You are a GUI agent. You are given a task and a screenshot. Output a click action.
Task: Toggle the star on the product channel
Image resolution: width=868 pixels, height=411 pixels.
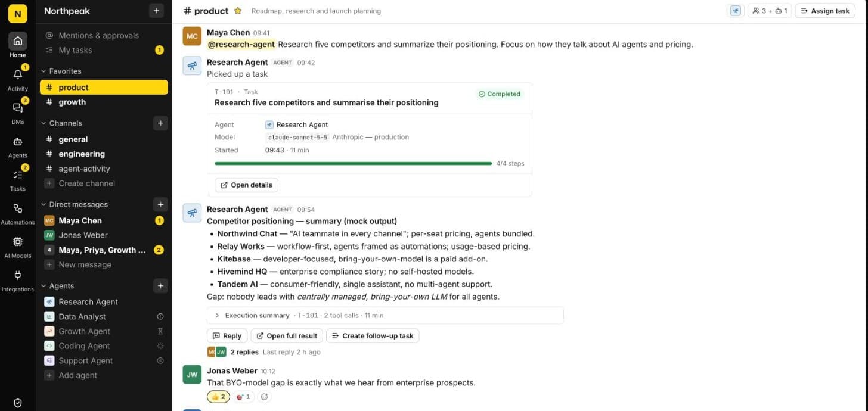tap(238, 11)
